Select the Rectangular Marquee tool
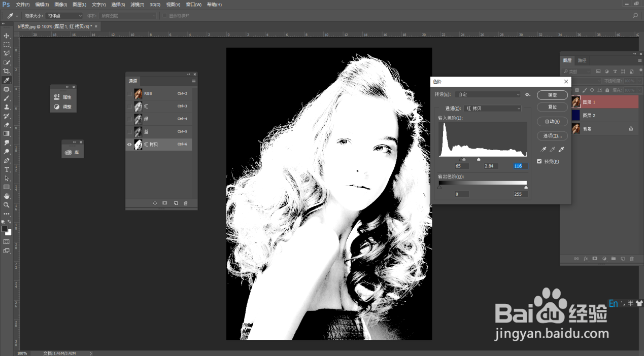The height and width of the screenshot is (356, 644). pyautogui.click(x=7, y=45)
